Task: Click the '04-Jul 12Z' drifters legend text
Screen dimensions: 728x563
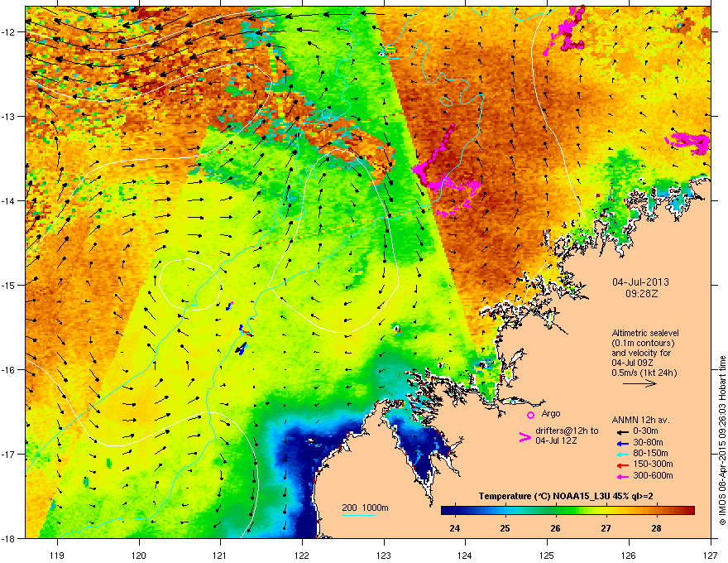Action: coord(556,440)
